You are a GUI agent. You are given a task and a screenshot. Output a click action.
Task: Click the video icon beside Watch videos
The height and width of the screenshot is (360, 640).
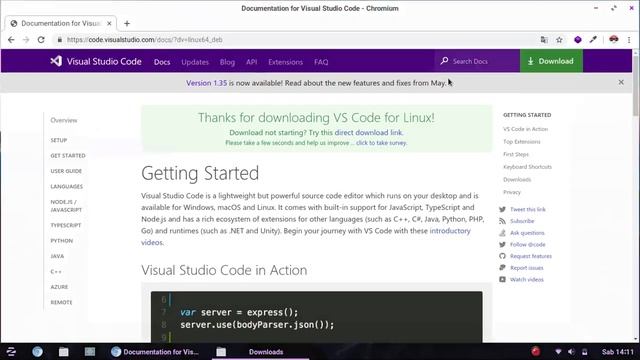(x=502, y=280)
